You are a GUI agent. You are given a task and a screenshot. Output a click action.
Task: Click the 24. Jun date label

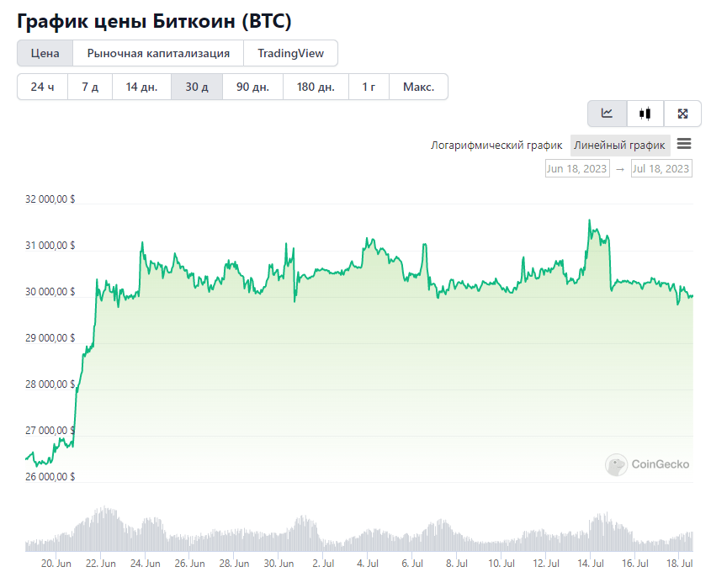[x=145, y=563]
